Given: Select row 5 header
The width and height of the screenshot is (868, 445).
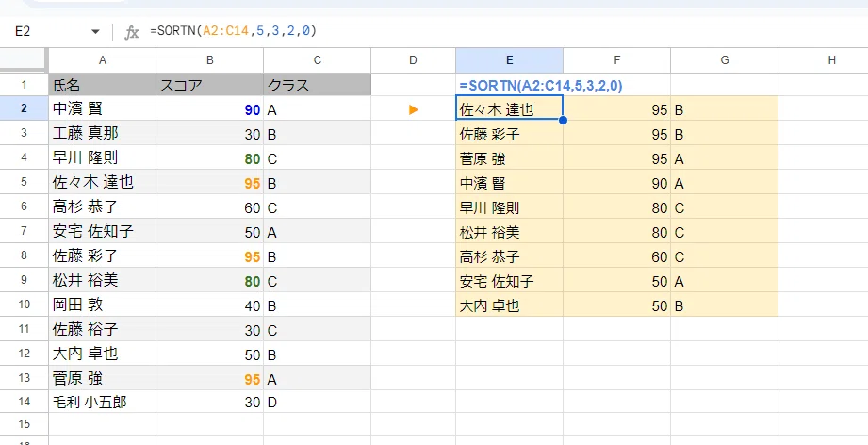Looking at the screenshot, I should 25,182.
